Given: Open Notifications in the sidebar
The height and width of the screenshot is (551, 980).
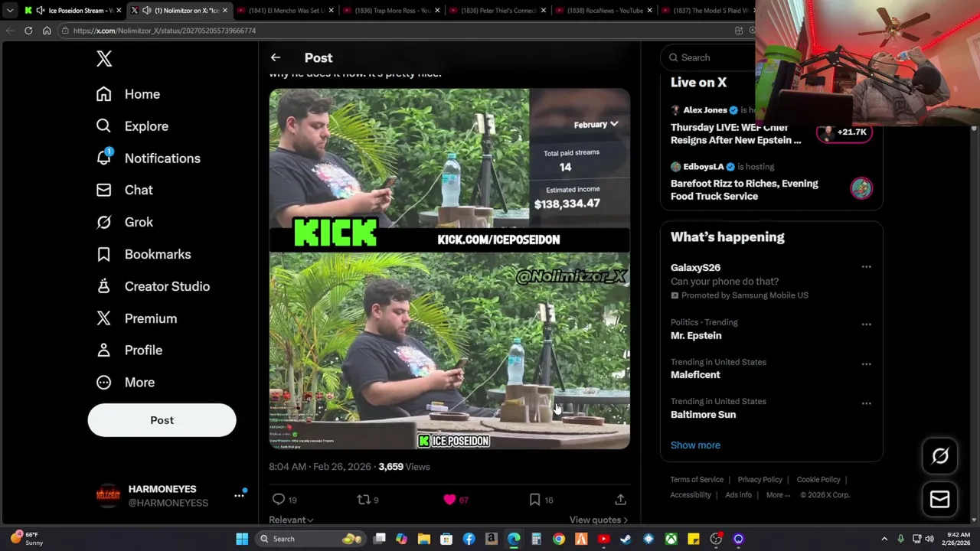Looking at the screenshot, I should [x=148, y=158].
